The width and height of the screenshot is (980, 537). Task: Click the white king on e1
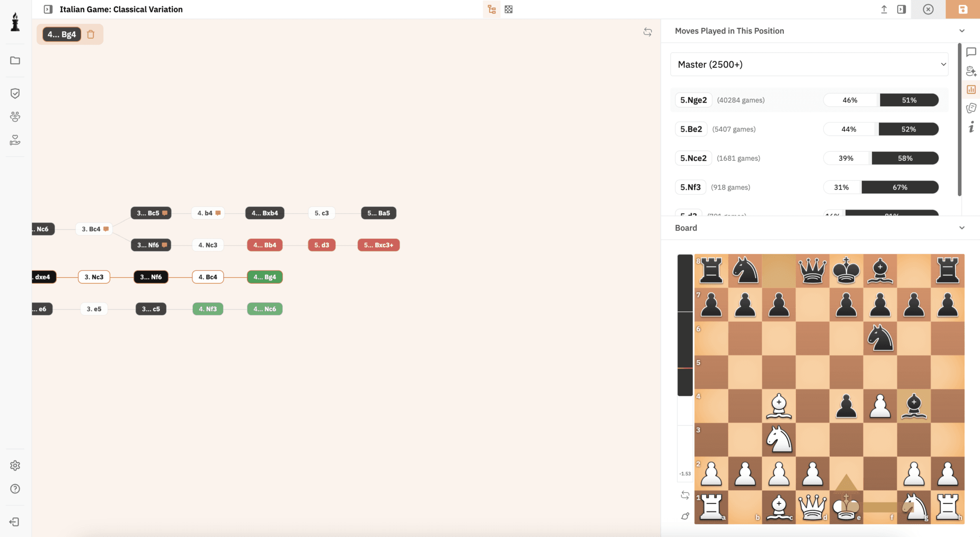(846, 507)
